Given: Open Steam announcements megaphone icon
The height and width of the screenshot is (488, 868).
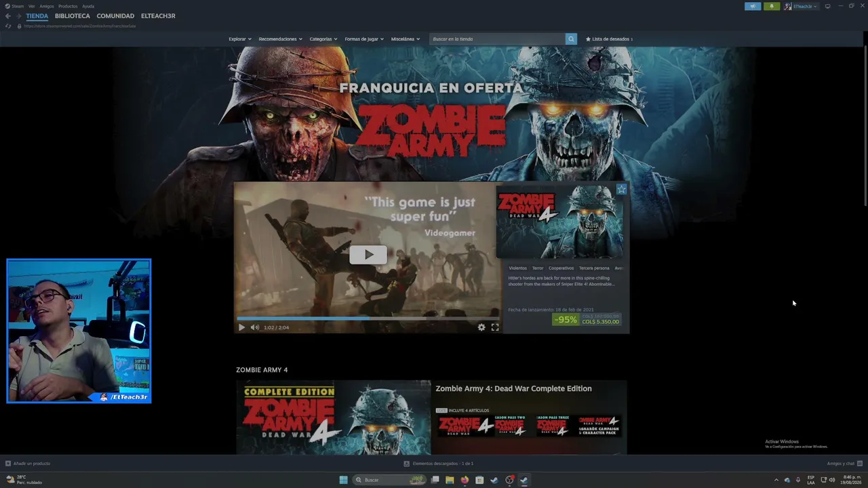Looking at the screenshot, I should click(753, 6).
